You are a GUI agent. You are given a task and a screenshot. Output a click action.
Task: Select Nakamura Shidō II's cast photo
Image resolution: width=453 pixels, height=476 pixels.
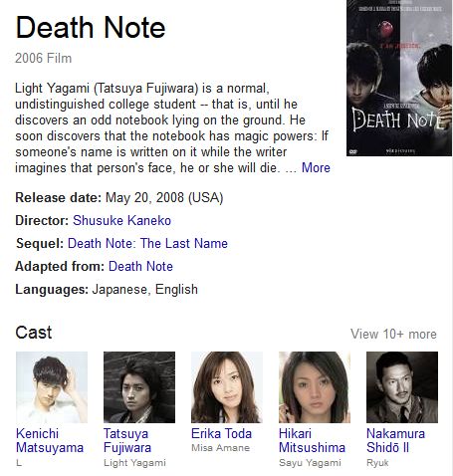point(402,387)
